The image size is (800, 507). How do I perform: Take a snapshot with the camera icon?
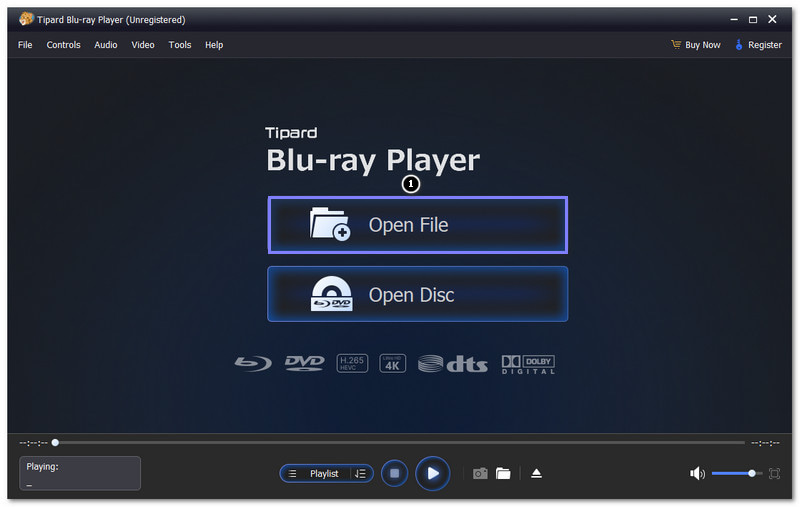[x=480, y=474]
